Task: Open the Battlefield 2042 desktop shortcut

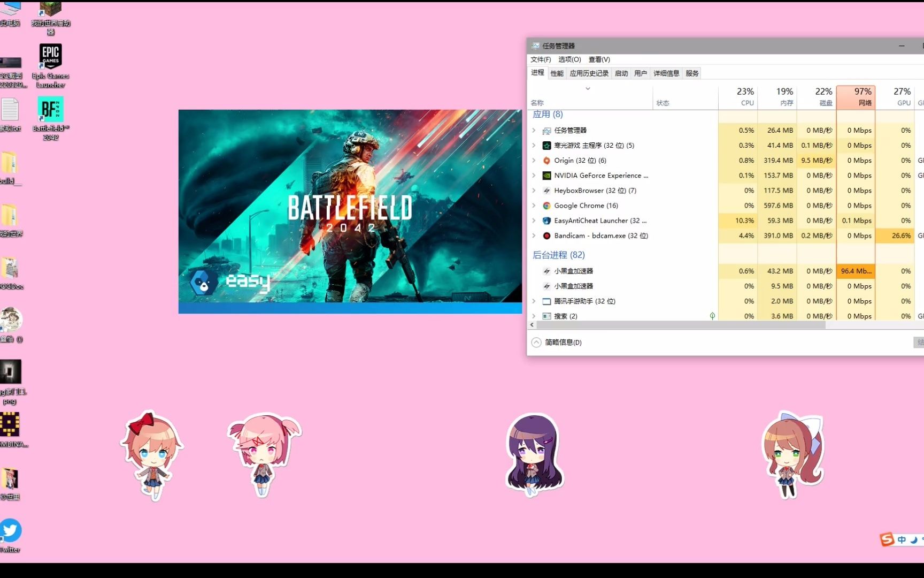Action: 50,118
